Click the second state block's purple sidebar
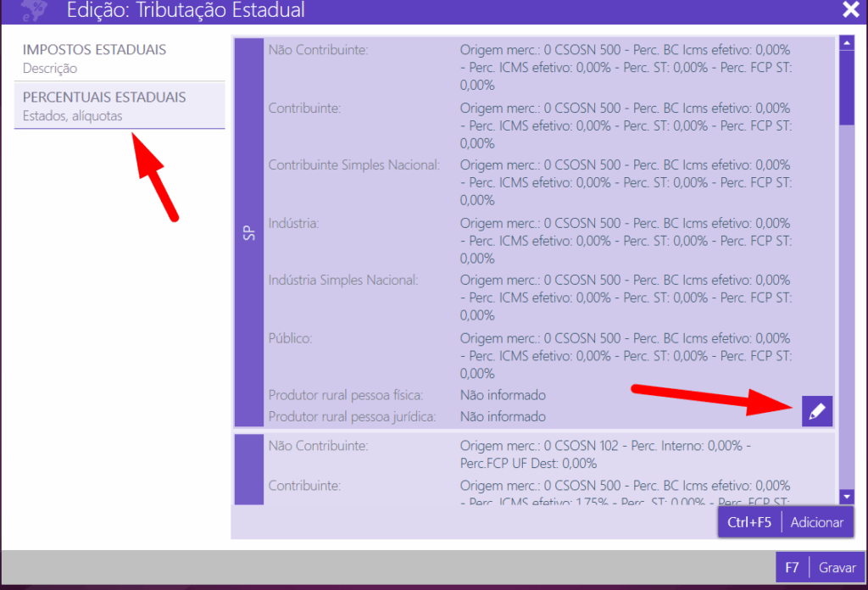Viewport: 868px width, 590px height. coord(248,469)
